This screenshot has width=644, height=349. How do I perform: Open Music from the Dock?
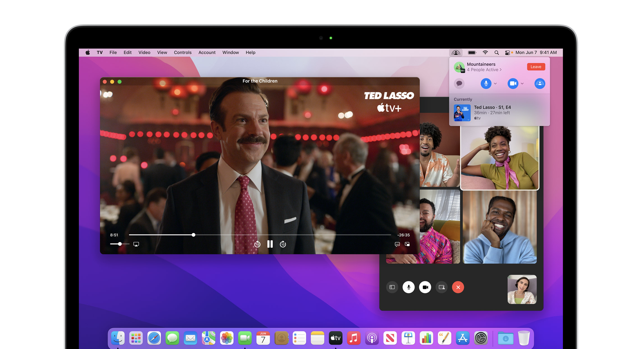point(354,338)
